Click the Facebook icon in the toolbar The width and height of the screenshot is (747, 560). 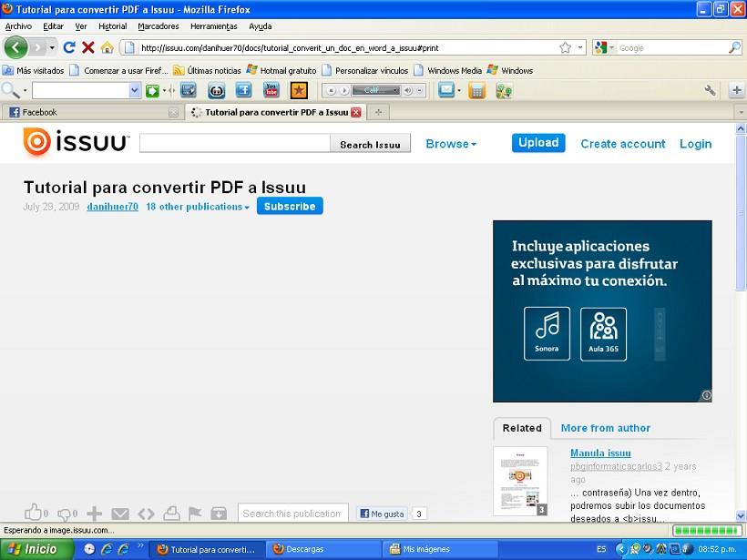click(x=243, y=90)
